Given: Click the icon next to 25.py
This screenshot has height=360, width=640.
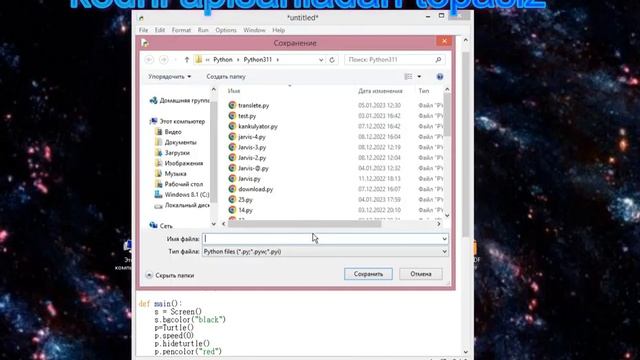Looking at the screenshot, I should (232, 200).
